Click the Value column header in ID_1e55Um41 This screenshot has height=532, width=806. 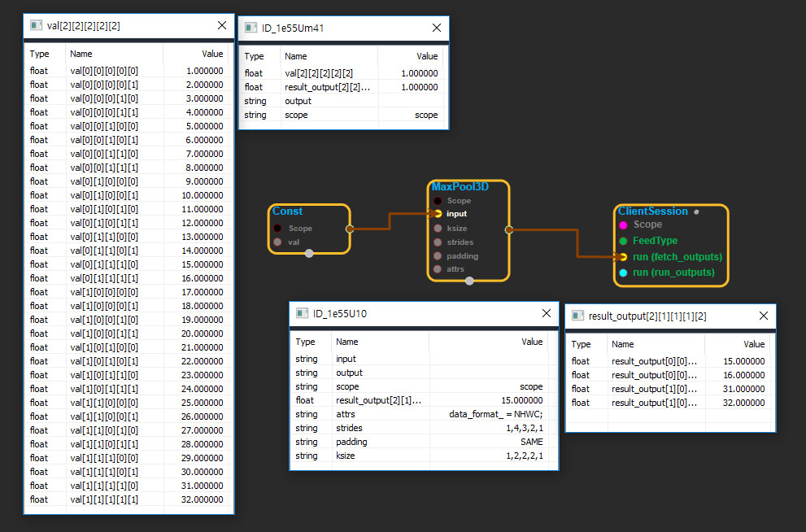427,56
